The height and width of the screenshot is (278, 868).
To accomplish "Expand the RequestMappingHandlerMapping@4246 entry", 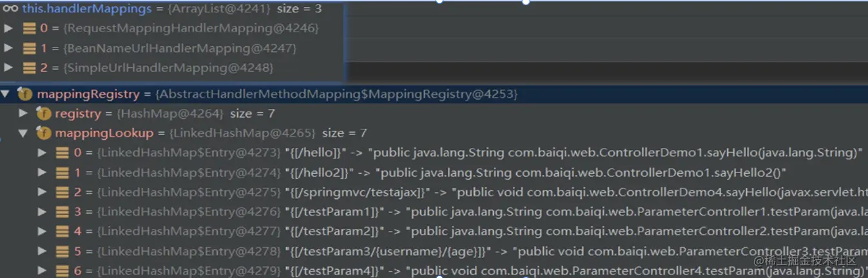I will click(x=8, y=28).
